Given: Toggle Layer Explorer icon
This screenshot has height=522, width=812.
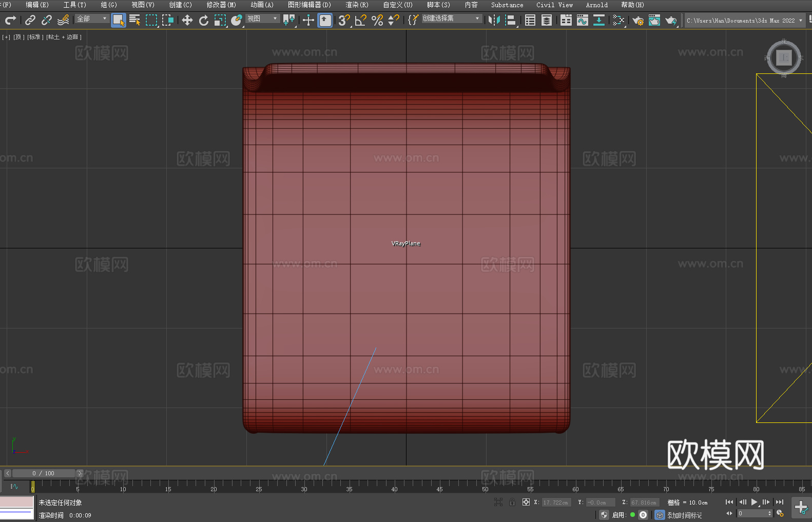Looking at the screenshot, I should tap(547, 20).
